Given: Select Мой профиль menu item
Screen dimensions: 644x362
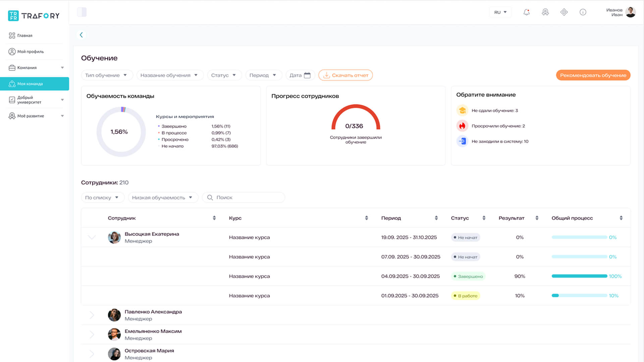Looking at the screenshot, I should click(30, 52).
